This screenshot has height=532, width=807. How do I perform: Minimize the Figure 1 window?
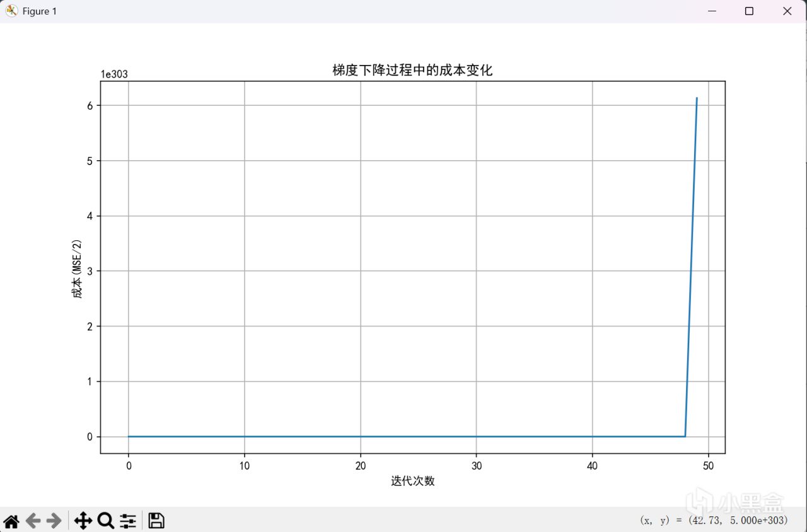[x=712, y=11]
